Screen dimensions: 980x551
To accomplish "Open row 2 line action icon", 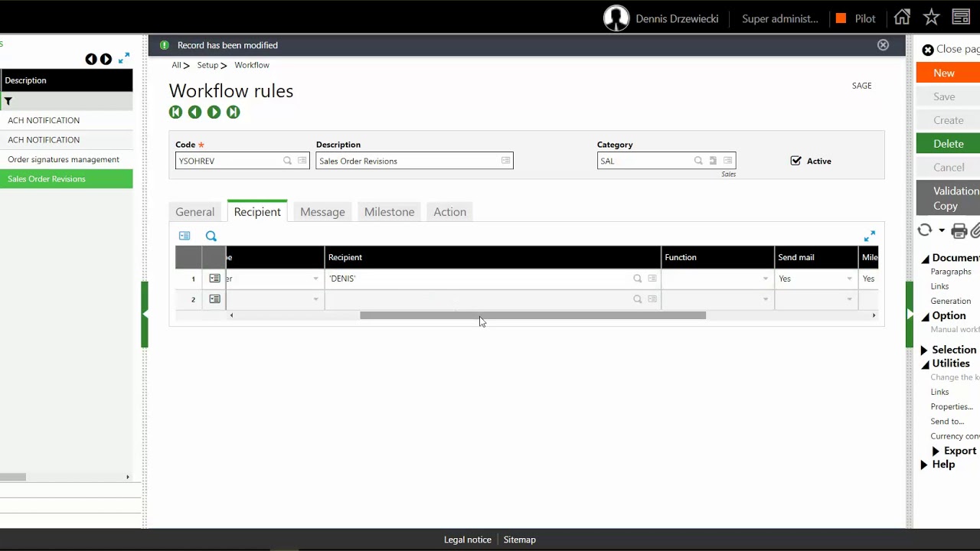I will pyautogui.click(x=214, y=299).
